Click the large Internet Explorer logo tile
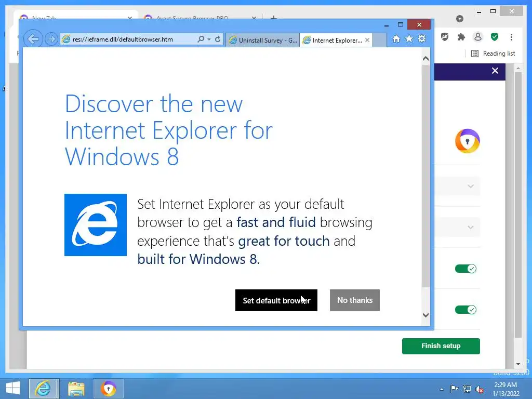This screenshot has width=532, height=399. click(x=96, y=225)
